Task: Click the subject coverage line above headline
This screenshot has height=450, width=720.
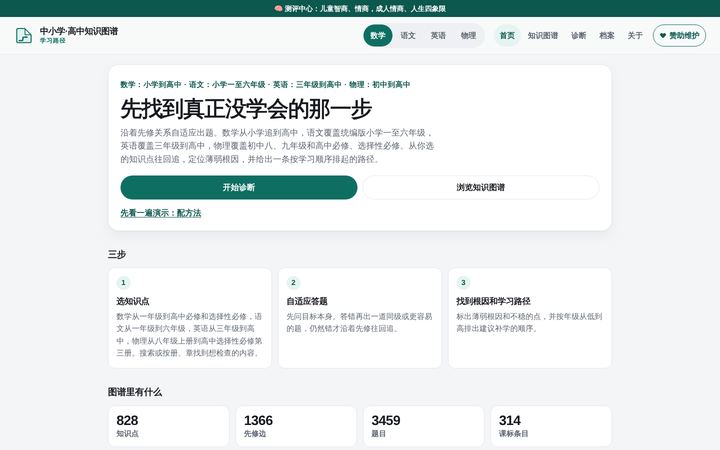Action: [x=265, y=84]
